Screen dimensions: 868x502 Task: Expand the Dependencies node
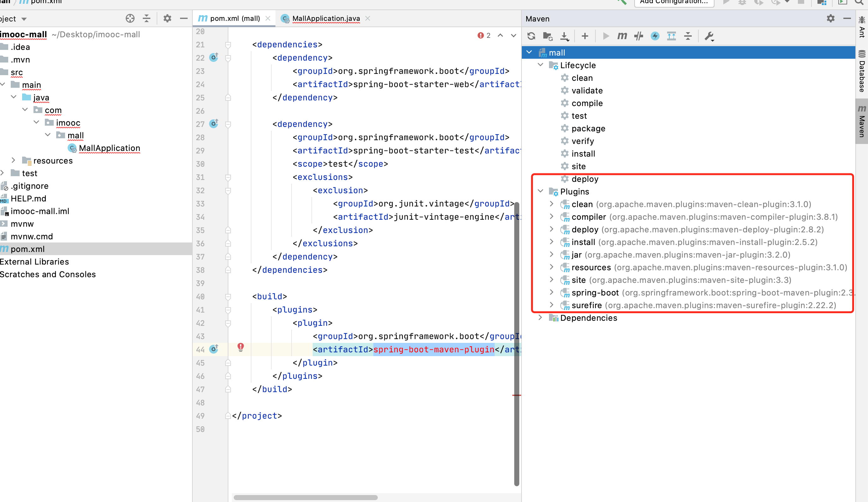[540, 317]
